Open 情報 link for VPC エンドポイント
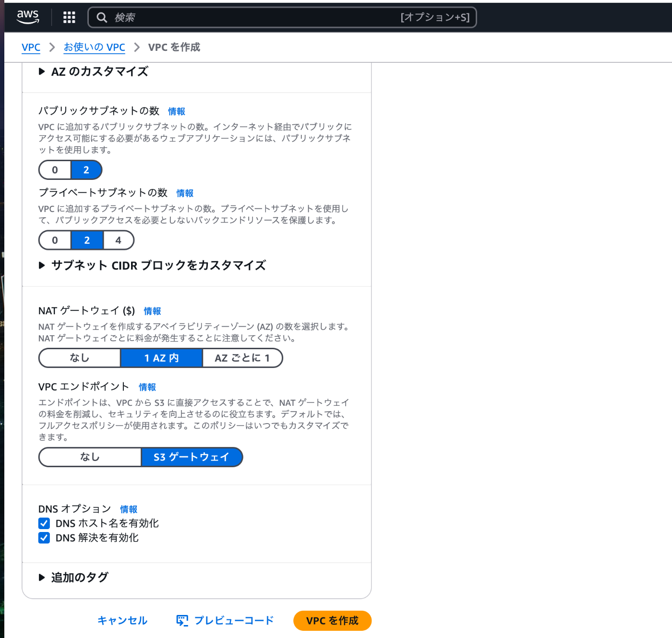The height and width of the screenshot is (638, 672). tap(147, 387)
